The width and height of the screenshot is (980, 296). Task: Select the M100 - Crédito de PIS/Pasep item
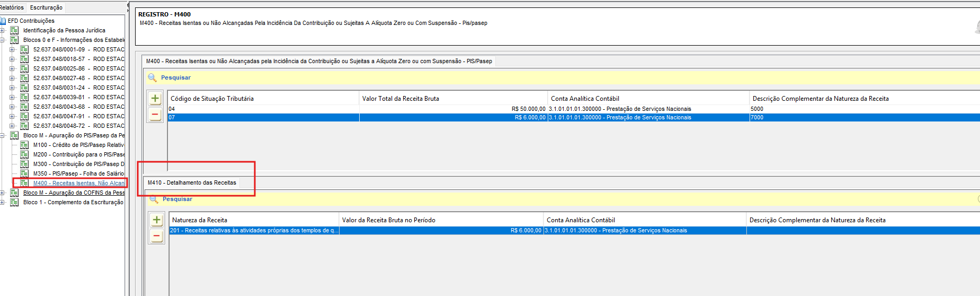coord(78,145)
